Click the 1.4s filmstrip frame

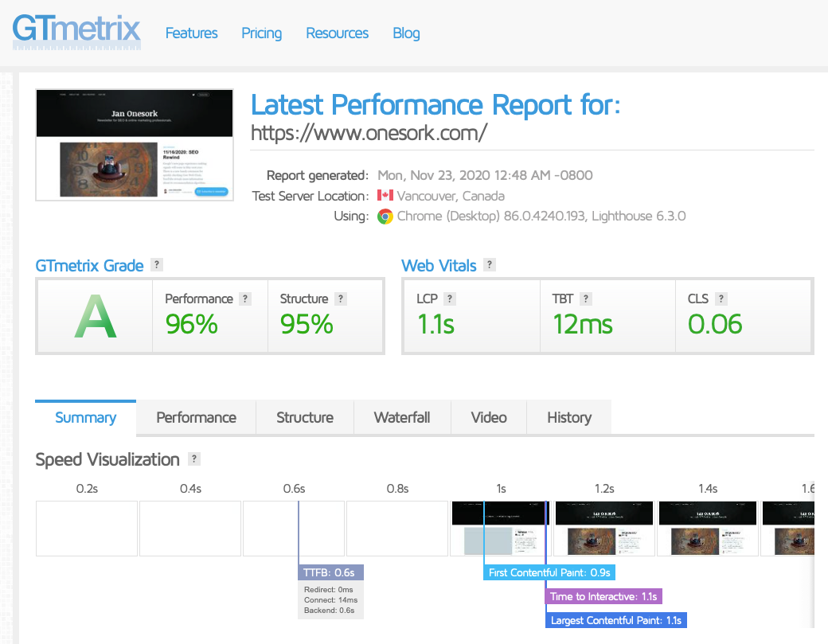tap(708, 529)
